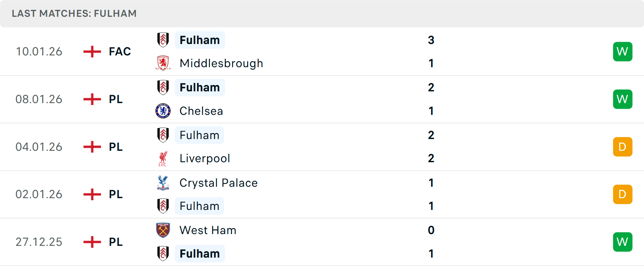Open match dated 27.12.25

tap(39, 242)
